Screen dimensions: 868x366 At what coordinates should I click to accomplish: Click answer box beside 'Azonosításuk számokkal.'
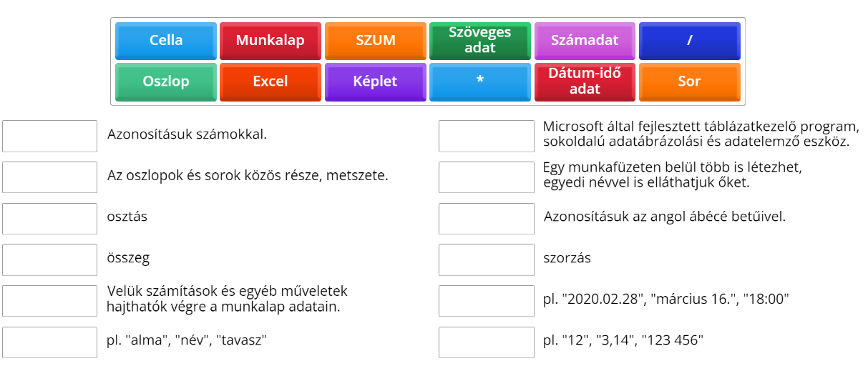click(x=49, y=136)
